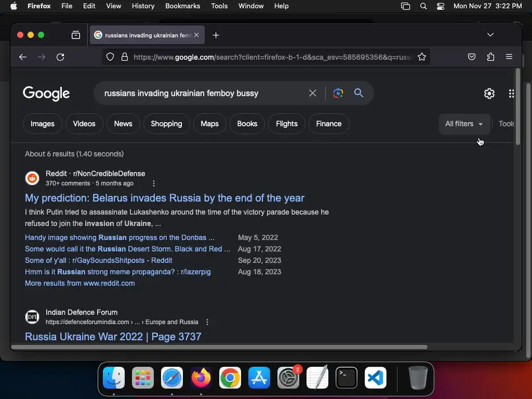Open the Tools menu in menu bar
The height and width of the screenshot is (399, 532).
(x=219, y=6)
